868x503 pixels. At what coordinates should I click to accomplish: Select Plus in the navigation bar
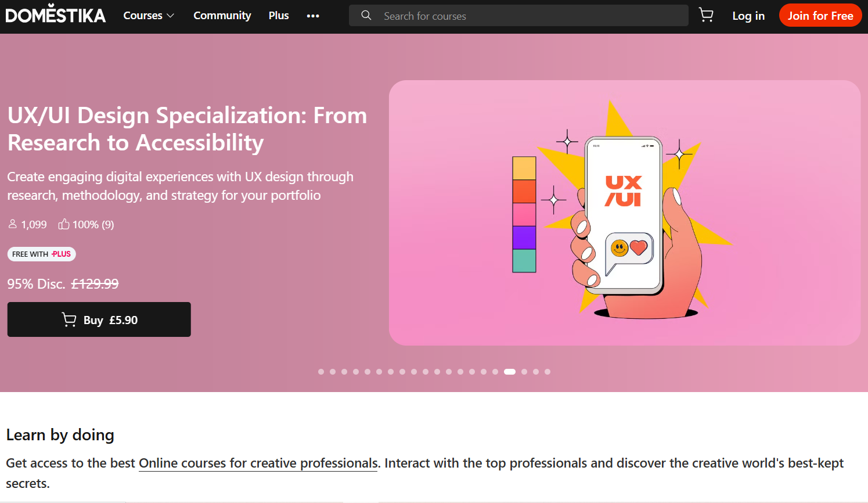[278, 16]
